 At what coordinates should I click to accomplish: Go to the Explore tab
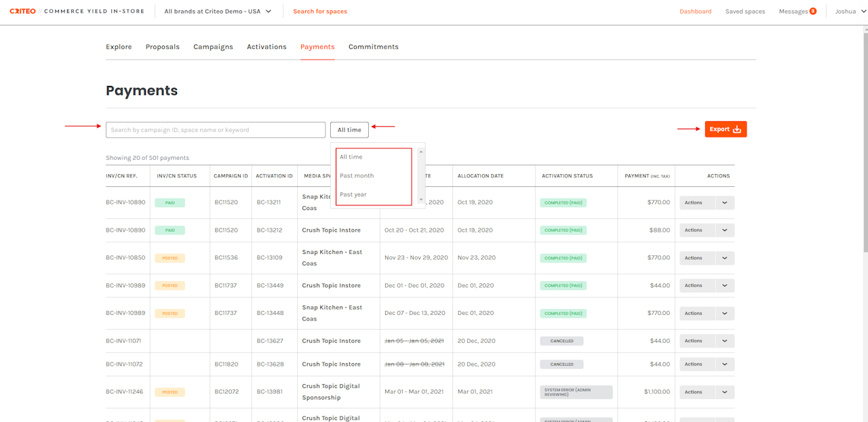point(119,47)
